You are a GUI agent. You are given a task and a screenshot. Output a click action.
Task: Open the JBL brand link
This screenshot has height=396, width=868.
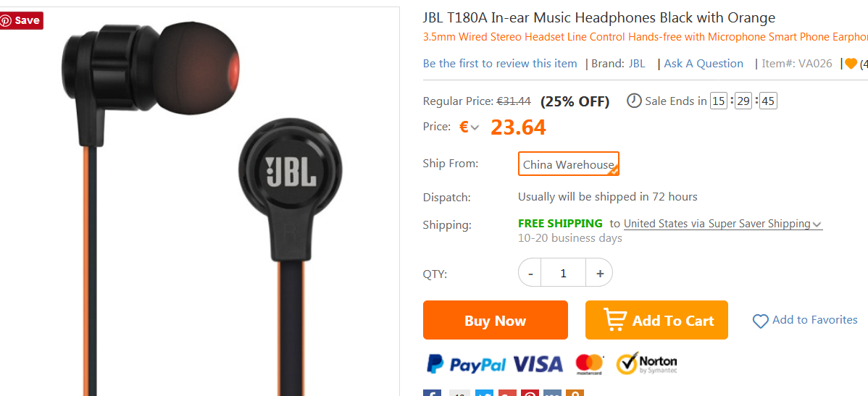click(637, 64)
